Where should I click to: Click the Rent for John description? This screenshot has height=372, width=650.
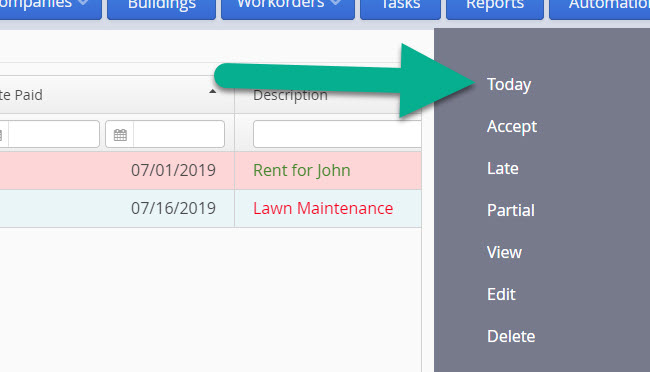click(x=302, y=170)
